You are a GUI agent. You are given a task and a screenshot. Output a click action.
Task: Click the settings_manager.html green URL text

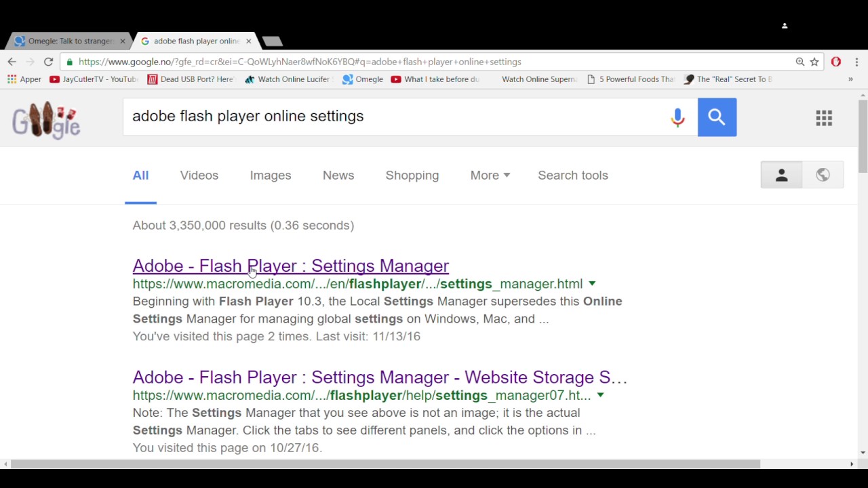coord(357,284)
